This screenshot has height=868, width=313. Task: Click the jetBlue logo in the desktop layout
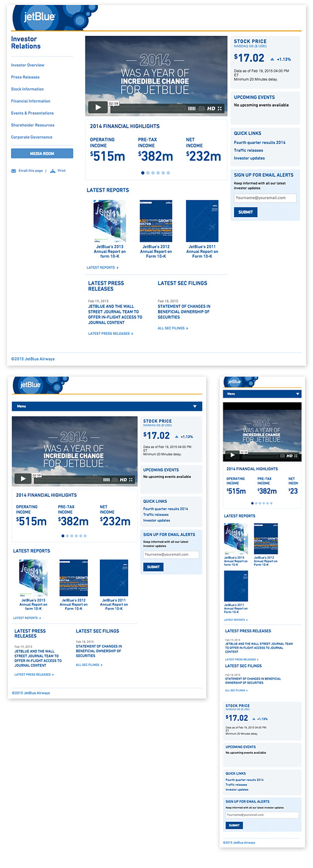point(40,17)
